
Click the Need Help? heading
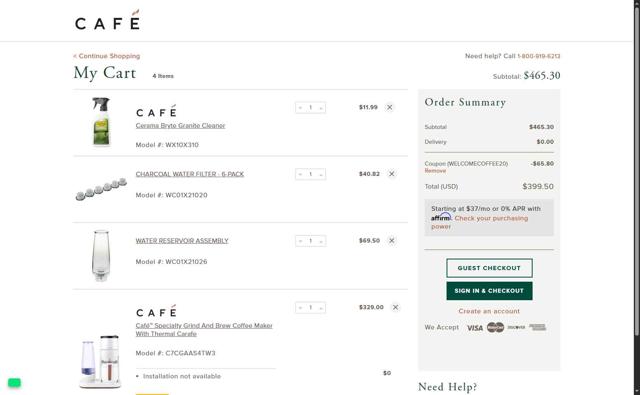pos(448,387)
